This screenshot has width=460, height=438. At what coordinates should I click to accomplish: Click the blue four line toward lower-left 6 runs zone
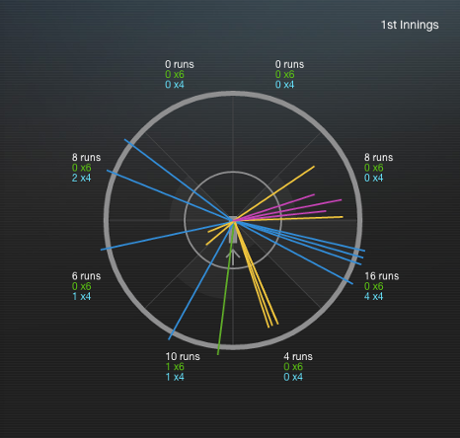coord(167,235)
